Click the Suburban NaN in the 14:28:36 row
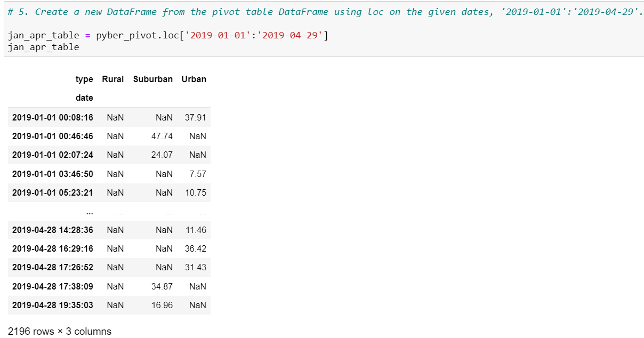The image size is (644, 338). [164, 230]
